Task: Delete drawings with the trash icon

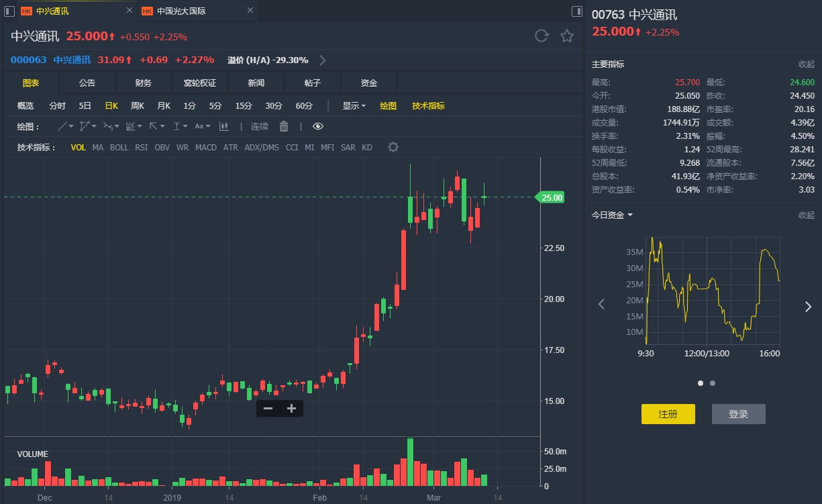Action: coord(283,126)
